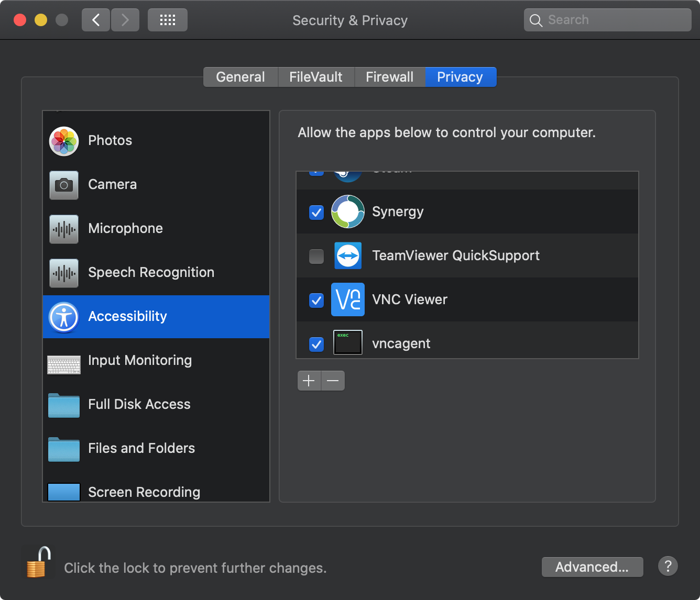Click the VNC Viewer app icon
700x600 pixels.
348,299
